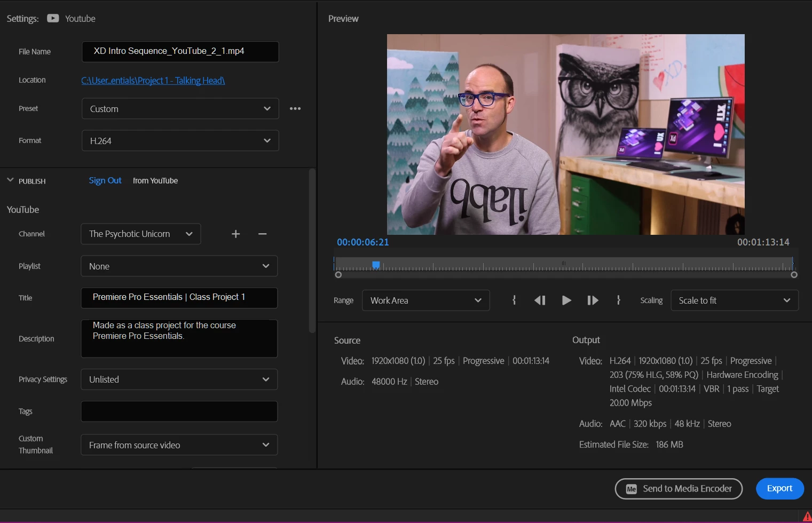
Task: Set the in point bracket marker
Action: [x=514, y=300]
